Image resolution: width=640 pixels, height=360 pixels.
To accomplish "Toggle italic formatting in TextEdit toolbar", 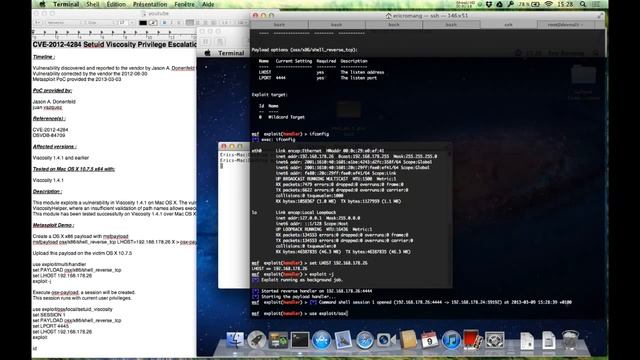I will 172,23.
